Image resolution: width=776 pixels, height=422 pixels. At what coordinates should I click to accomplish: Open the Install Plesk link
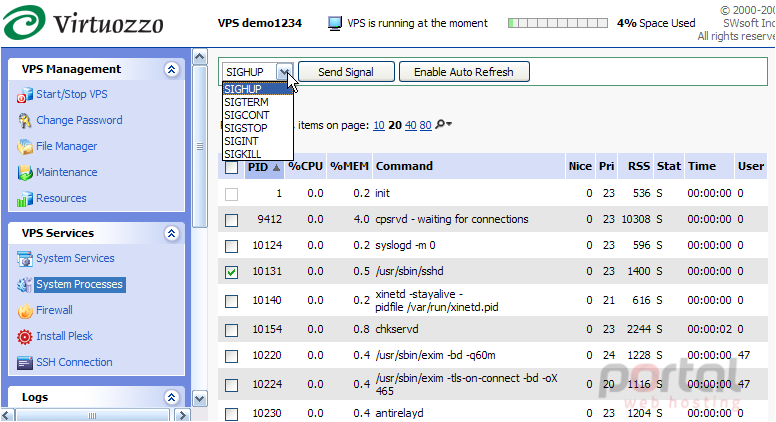[64, 336]
